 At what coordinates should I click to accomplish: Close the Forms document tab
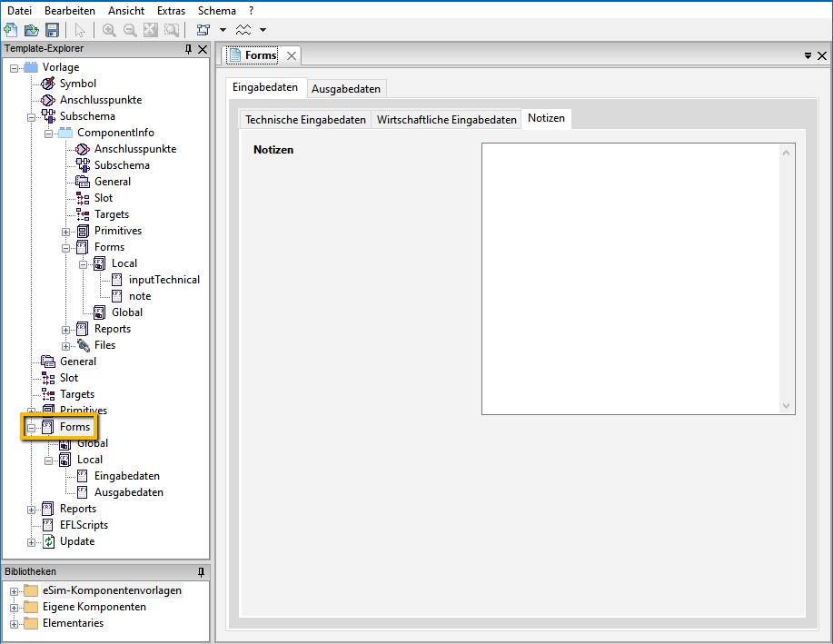(x=291, y=55)
